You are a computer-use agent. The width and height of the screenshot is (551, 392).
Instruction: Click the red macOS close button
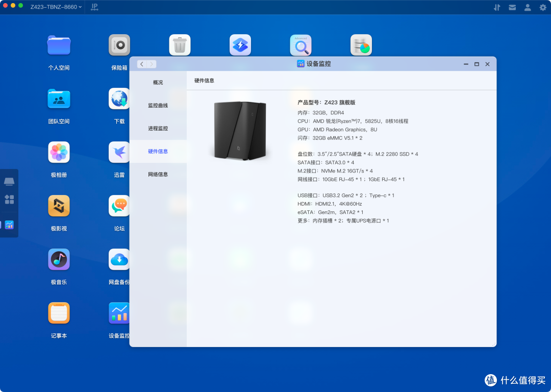coord(5,5)
